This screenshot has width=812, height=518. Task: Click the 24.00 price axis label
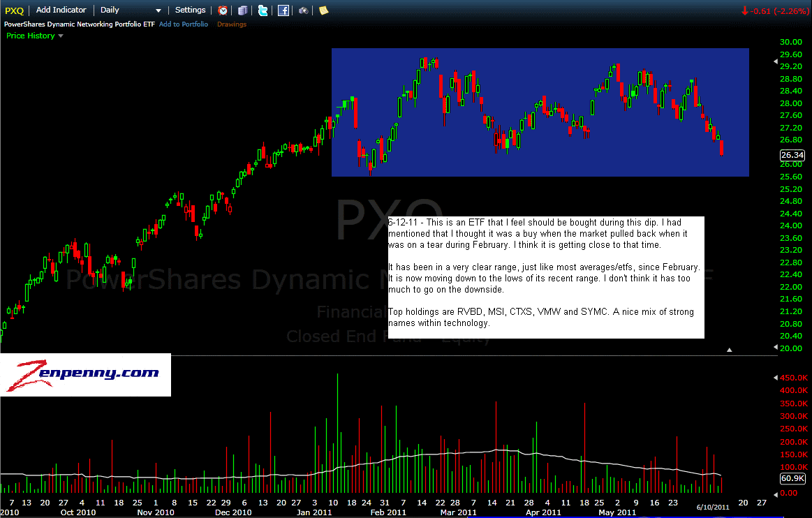click(791, 225)
